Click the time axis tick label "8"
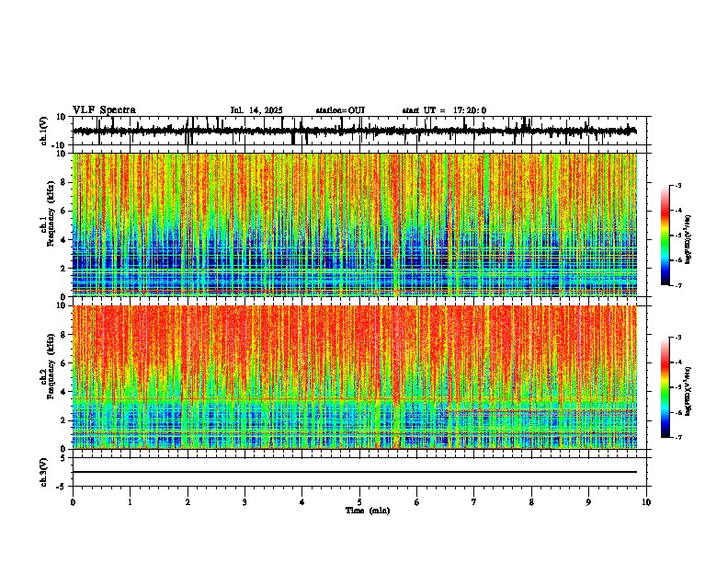The image size is (728, 563). tap(531, 502)
